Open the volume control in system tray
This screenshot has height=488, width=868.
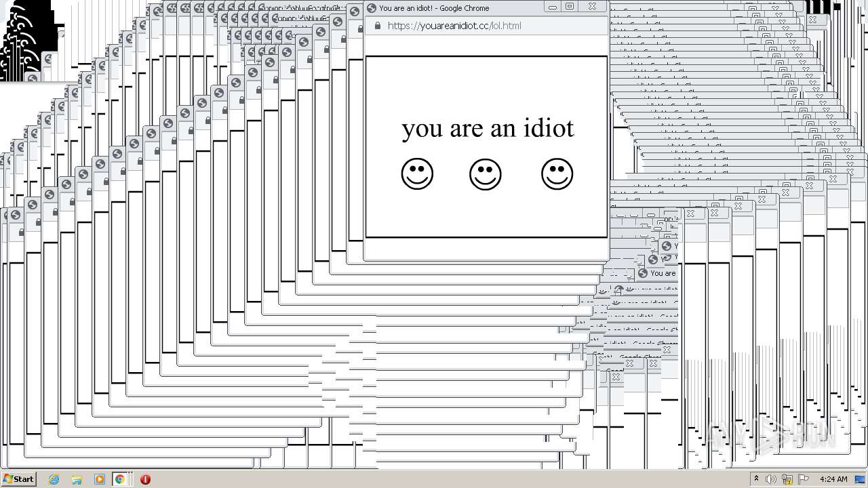771,479
